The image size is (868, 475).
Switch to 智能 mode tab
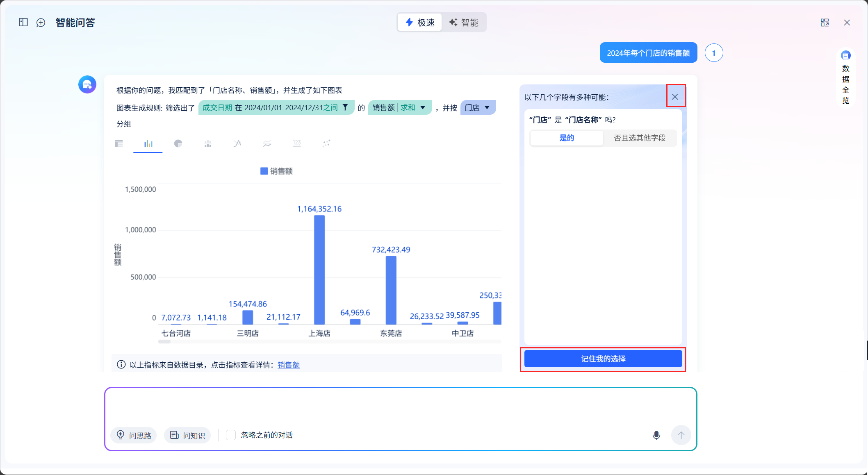pos(464,23)
